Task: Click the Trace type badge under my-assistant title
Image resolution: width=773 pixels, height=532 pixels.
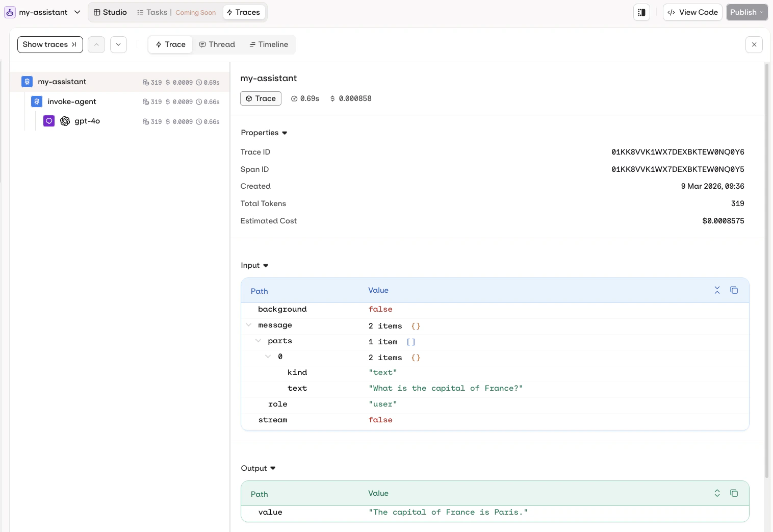Action: (261, 98)
